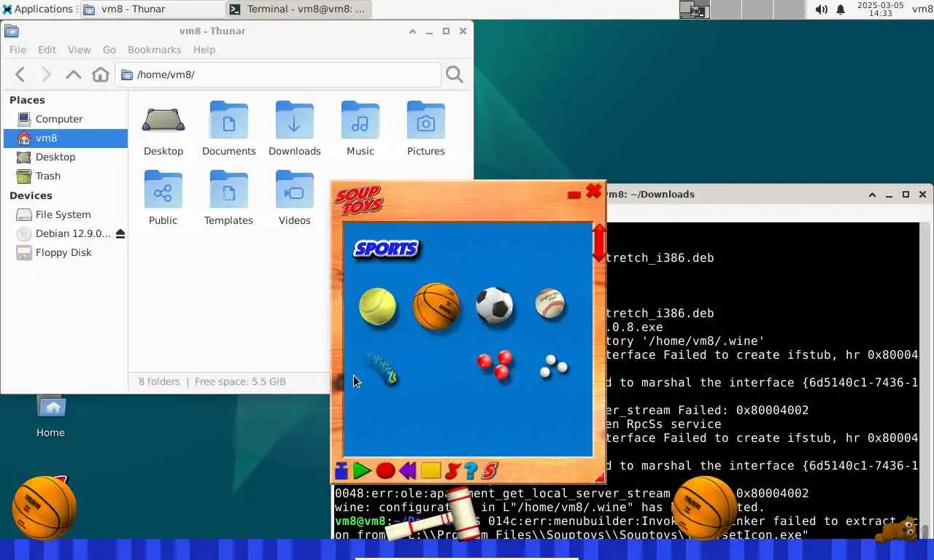Pick the tennis ball toy in Souptoys
The width and height of the screenshot is (934, 560).
click(377, 306)
